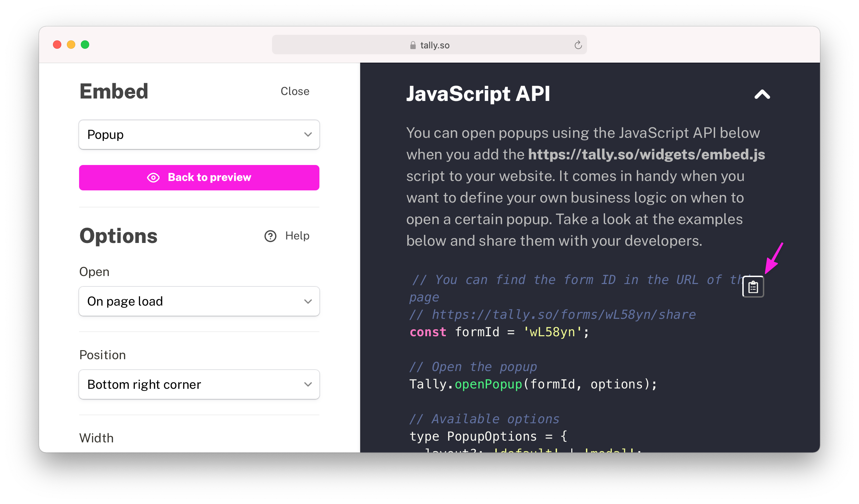Click the 'JavaScript API' heading

(478, 94)
